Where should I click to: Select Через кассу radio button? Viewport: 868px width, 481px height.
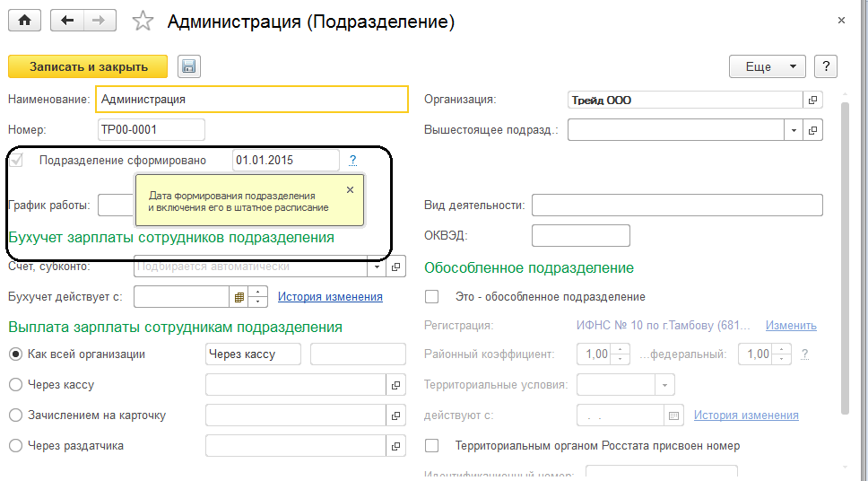coord(15,385)
